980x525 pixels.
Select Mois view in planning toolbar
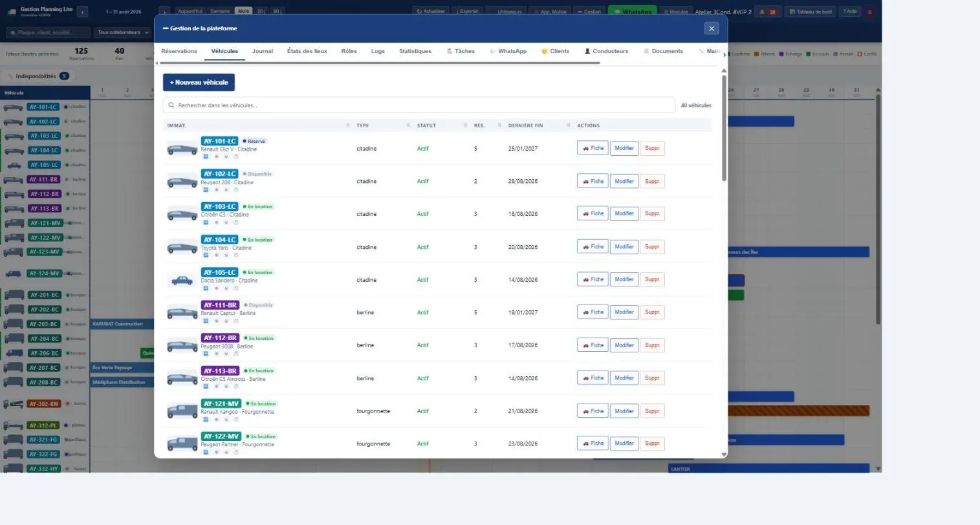click(x=243, y=11)
